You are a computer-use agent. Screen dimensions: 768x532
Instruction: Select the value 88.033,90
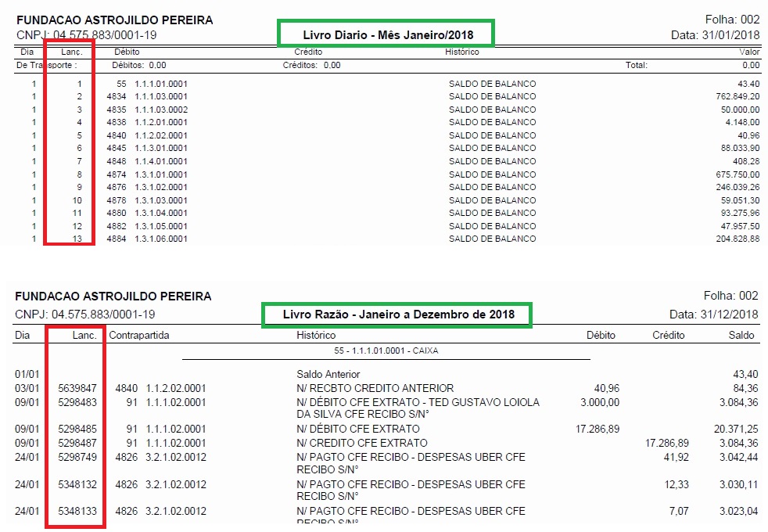coord(740,148)
